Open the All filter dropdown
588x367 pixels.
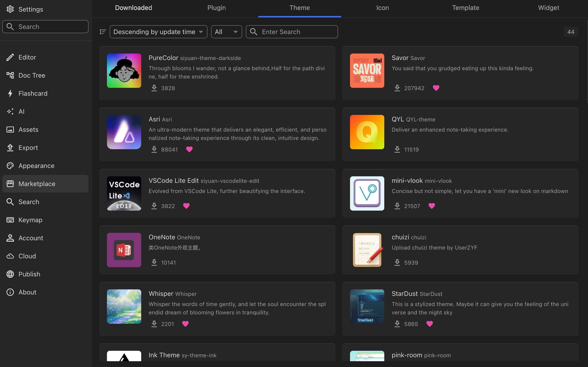click(226, 32)
